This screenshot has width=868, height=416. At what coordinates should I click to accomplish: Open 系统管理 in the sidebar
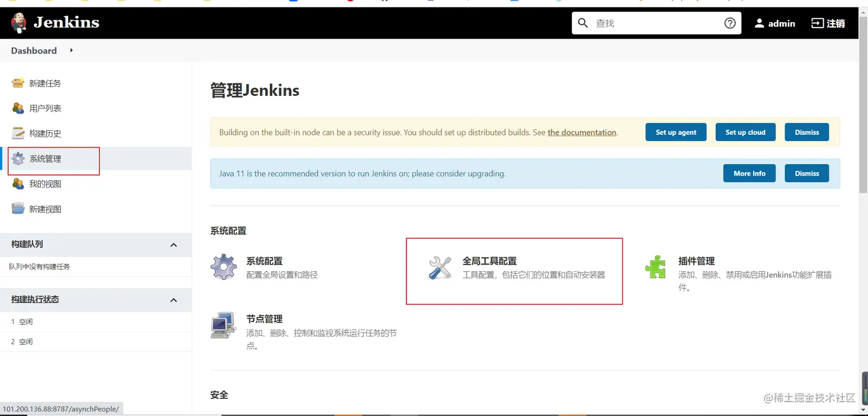(x=45, y=159)
